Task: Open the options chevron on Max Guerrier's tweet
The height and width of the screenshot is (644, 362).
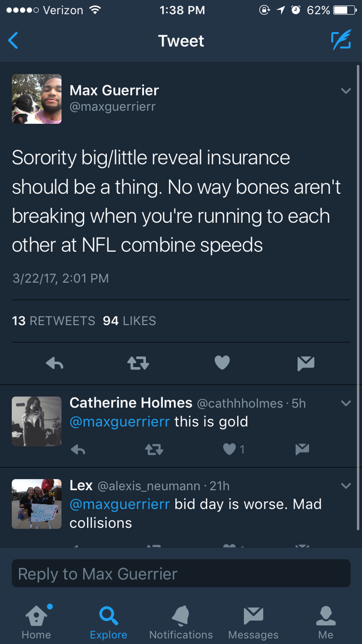Action: [x=346, y=91]
